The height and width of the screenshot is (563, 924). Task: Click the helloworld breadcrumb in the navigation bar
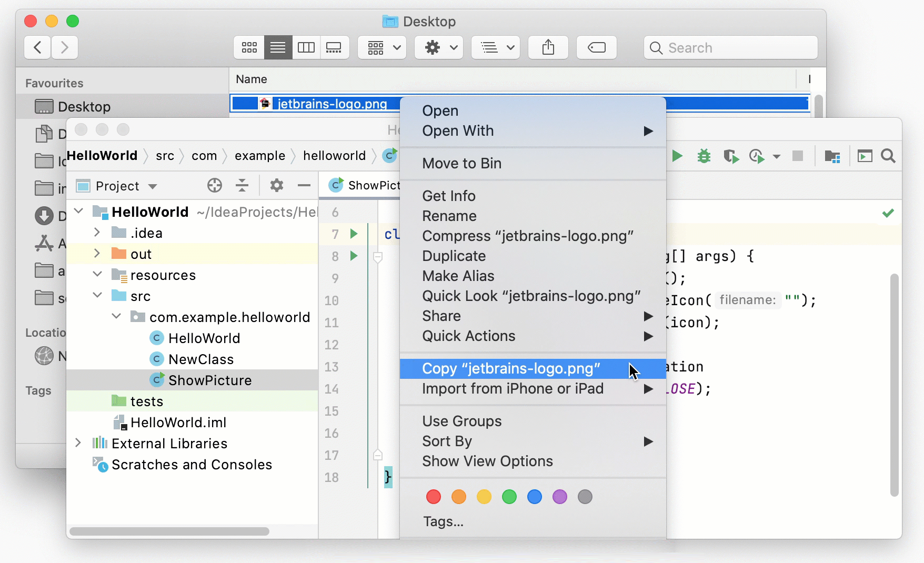334,156
